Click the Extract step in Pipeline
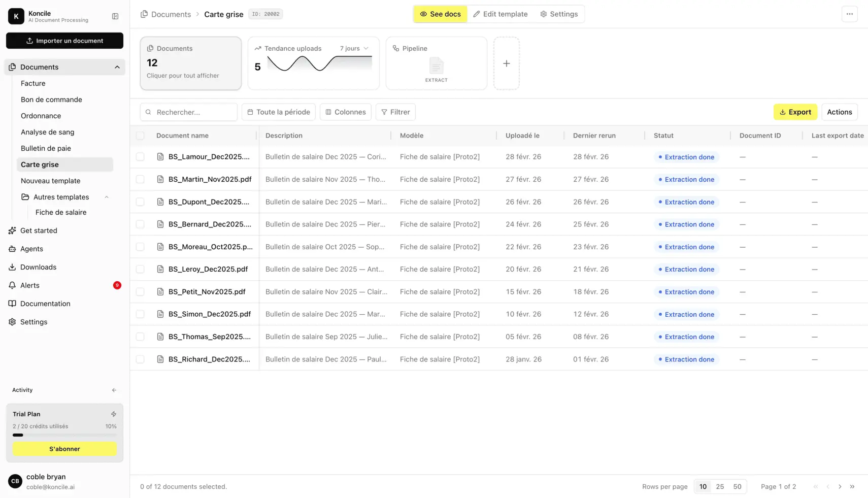Screen dimensions: 868x498 (x=436, y=69)
